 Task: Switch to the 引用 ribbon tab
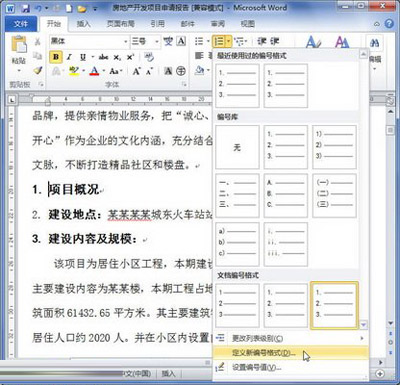click(157, 24)
